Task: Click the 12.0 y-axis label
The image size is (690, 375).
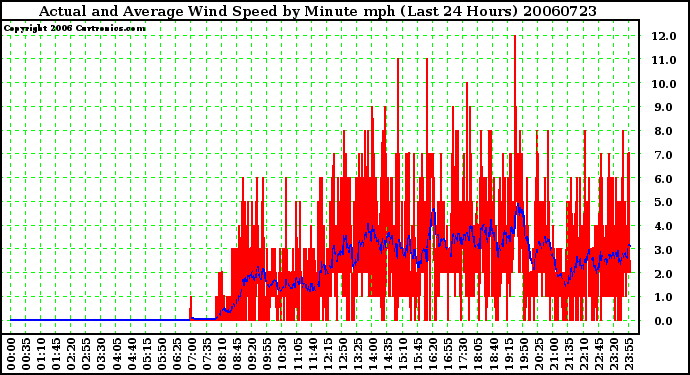Action: (x=664, y=36)
